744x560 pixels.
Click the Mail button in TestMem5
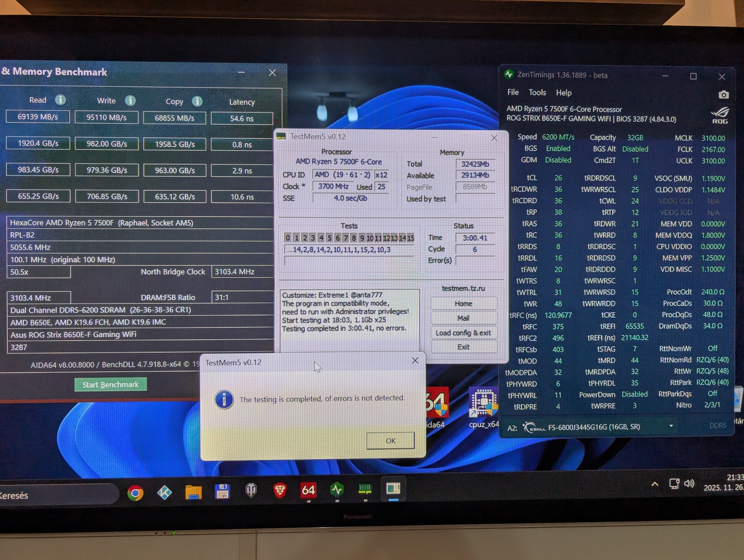click(x=464, y=318)
